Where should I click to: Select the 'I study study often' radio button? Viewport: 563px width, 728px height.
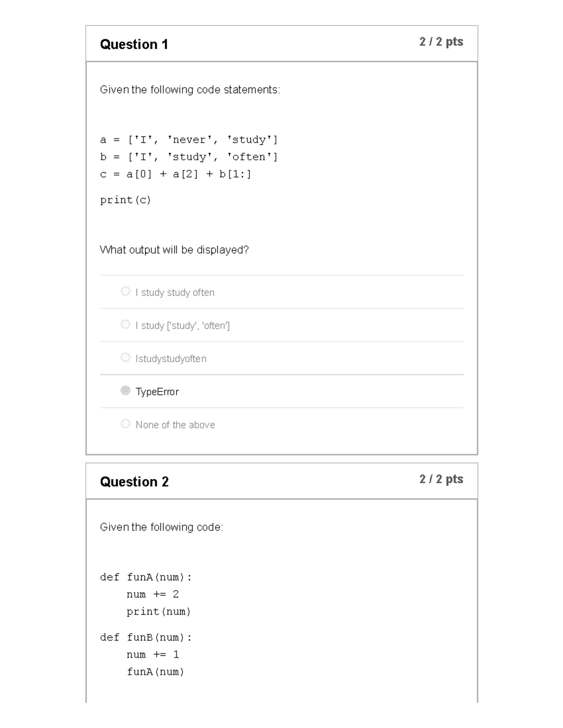125,291
